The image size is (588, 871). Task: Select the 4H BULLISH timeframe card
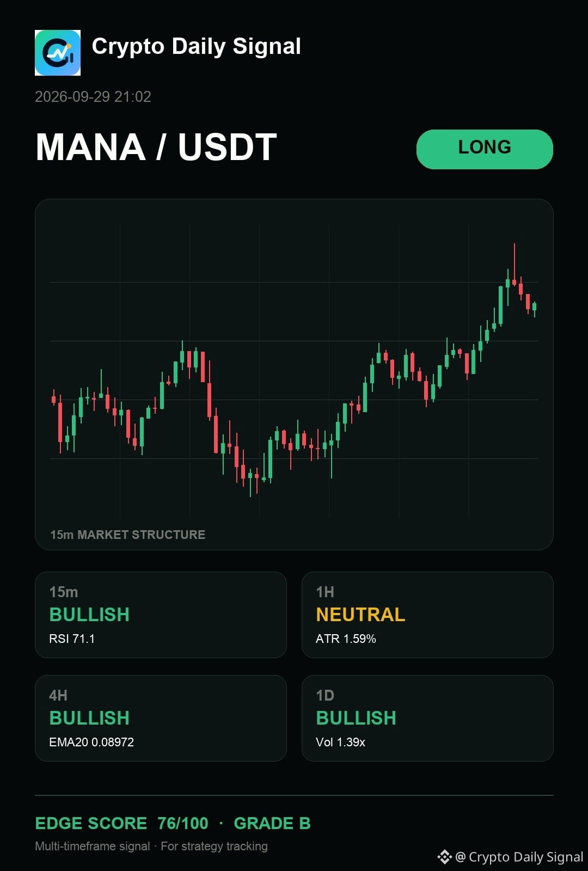(x=161, y=718)
